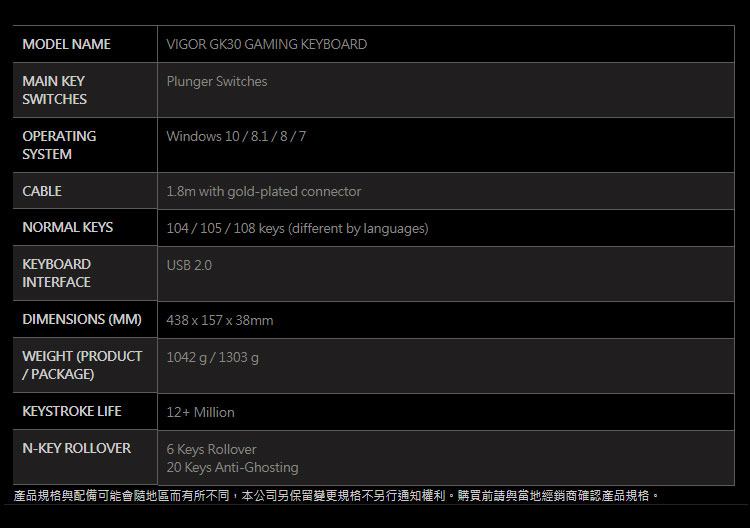This screenshot has height=528, width=750.
Task: Select the MODEL NAME label cell
Action: coord(85,44)
